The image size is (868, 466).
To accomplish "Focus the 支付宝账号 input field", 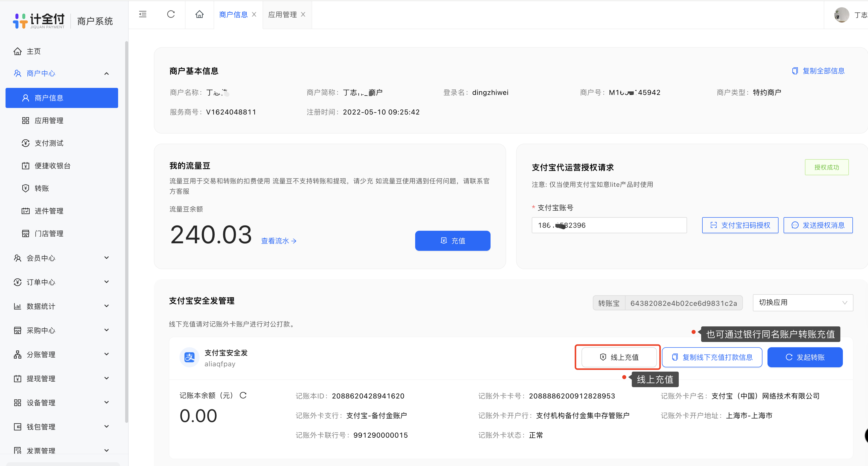I will (609, 225).
